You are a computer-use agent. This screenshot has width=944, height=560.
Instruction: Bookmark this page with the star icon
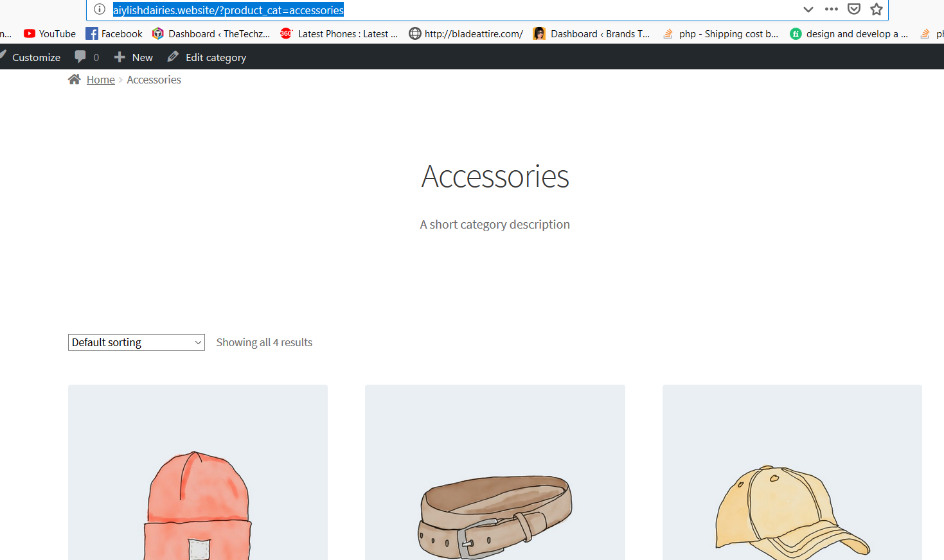877,9
